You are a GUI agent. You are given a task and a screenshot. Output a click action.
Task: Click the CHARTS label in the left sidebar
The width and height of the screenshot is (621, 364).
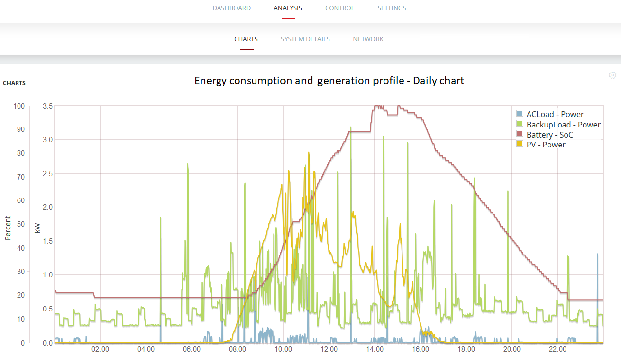14,83
